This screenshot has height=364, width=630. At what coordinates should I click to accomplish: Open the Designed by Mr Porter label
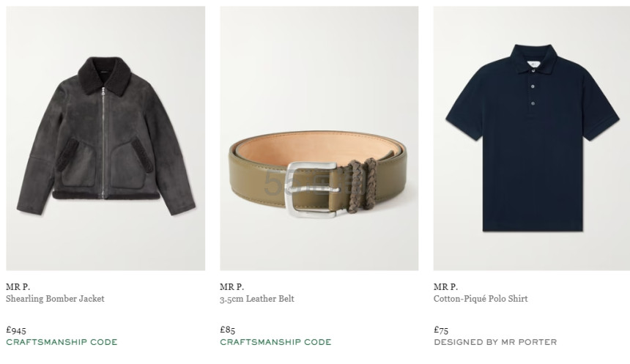[495, 342]
